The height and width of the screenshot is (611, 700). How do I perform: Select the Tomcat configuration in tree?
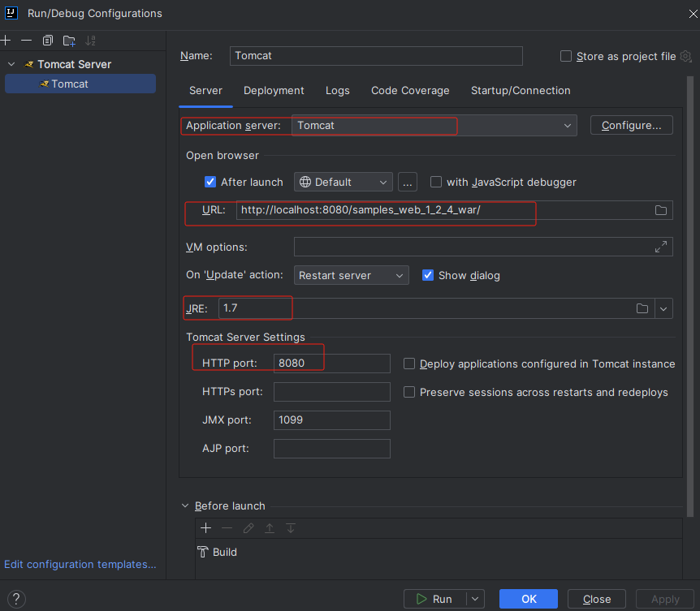click(70, 84)
